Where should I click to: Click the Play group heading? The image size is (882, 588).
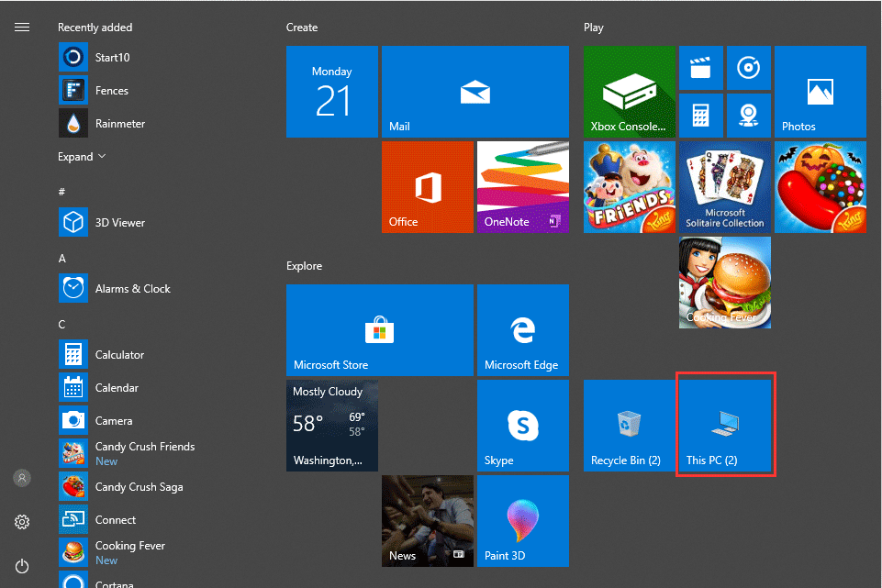click(x=594, y=28)
